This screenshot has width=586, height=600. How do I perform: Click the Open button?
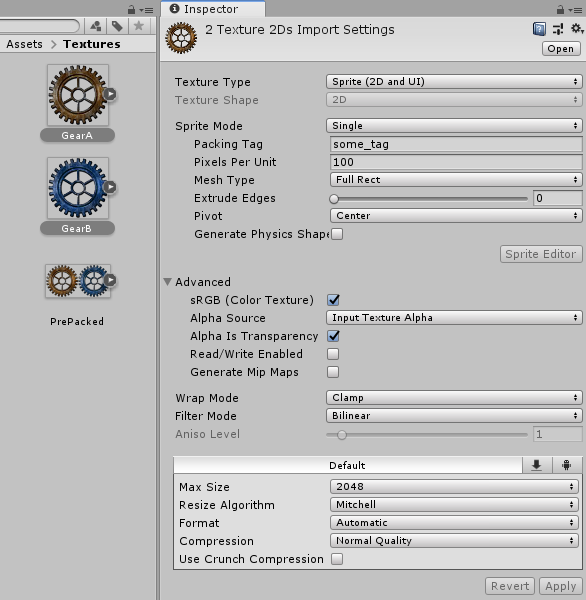coord(561,49)
